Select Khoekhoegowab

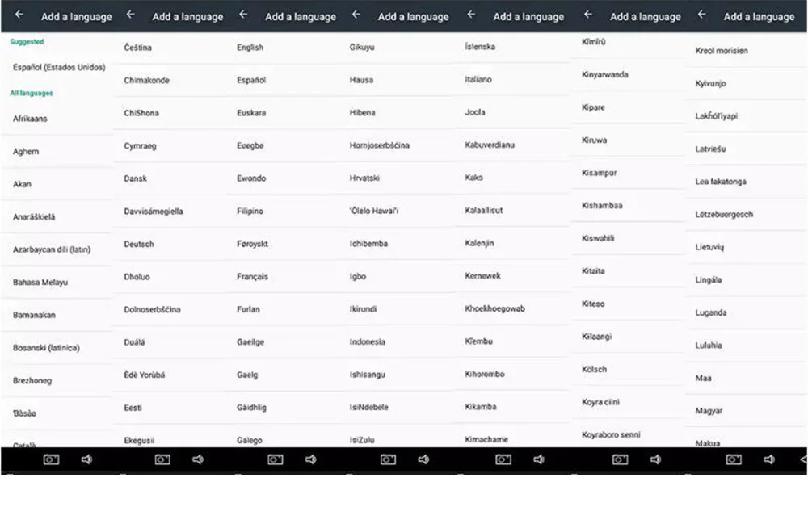coord(511,308)
